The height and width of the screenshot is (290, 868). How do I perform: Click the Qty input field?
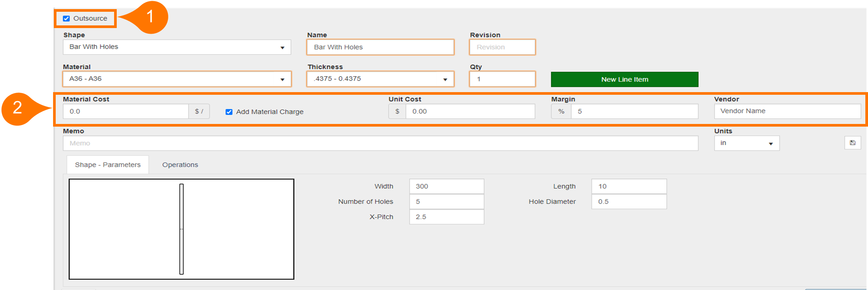tap(502, 79)
